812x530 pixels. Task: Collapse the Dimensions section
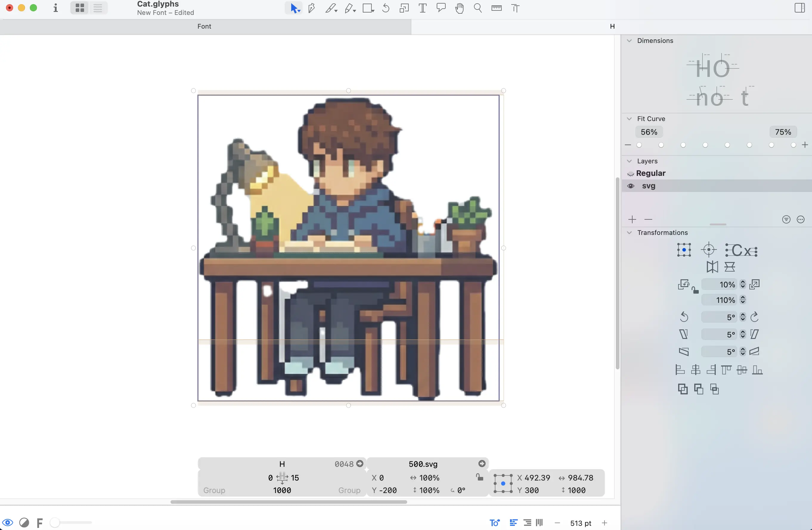pyautogui.click(x=630, y=41)
